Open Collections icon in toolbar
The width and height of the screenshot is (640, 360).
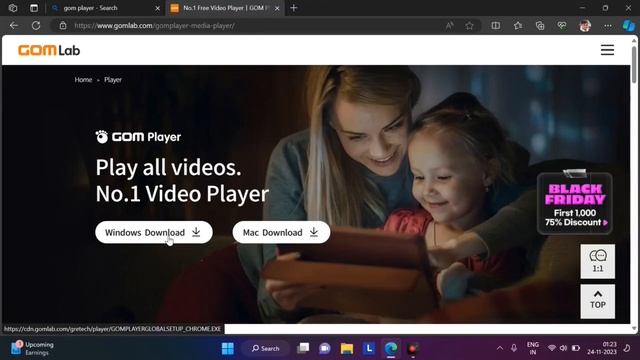(x=540, y=26)
